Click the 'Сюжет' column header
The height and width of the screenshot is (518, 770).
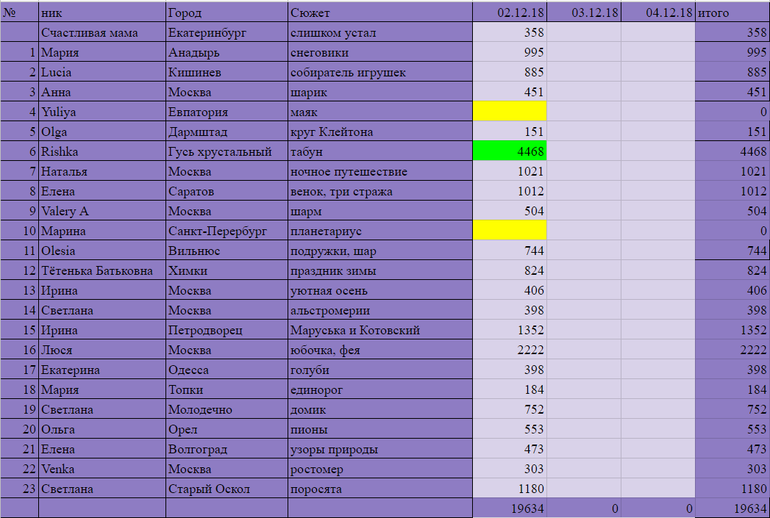[x=379, y=13]
